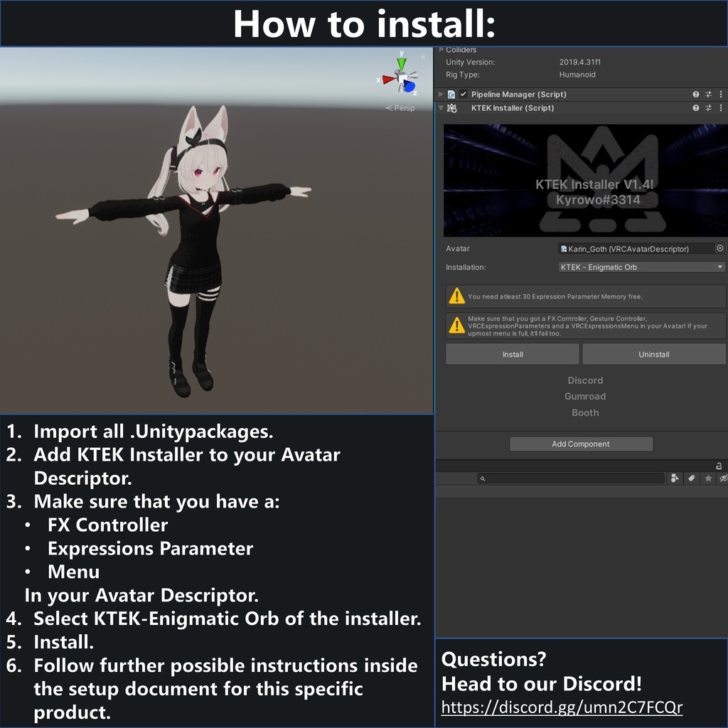Open the Gumroad link
Viewport: 728px width, 728px height.
585,396
